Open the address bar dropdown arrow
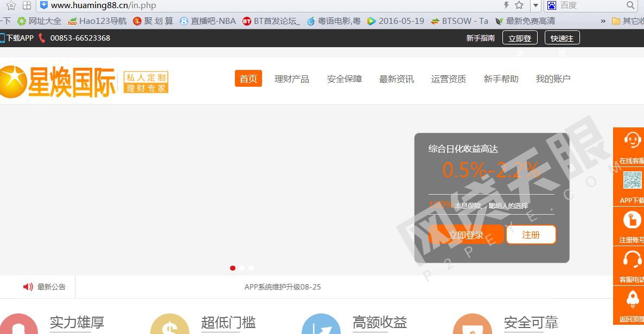The height and width of the screenshot is (334, 644). pos(535,5)
